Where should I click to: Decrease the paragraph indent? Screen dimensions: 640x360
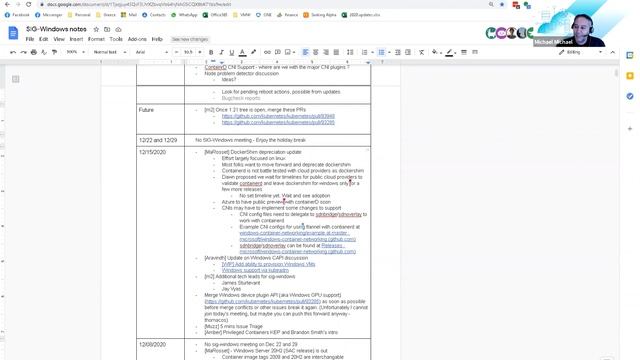[398, 52]
